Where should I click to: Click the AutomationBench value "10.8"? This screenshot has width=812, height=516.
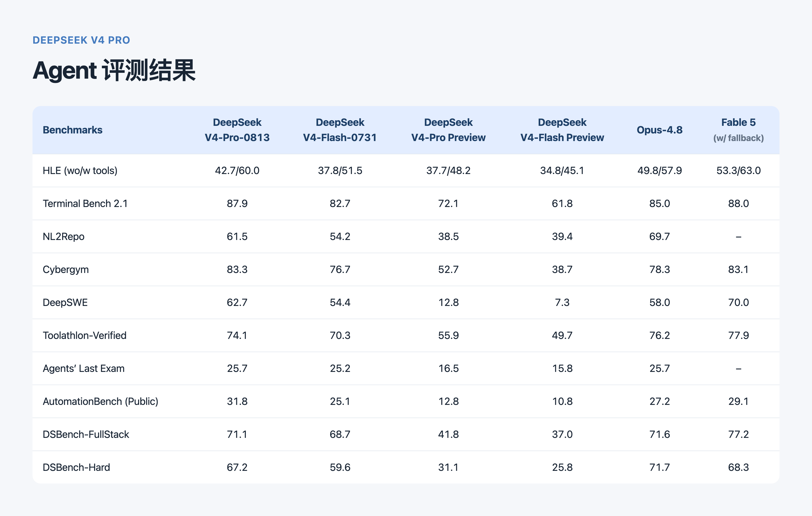click(x=562, y=401)
